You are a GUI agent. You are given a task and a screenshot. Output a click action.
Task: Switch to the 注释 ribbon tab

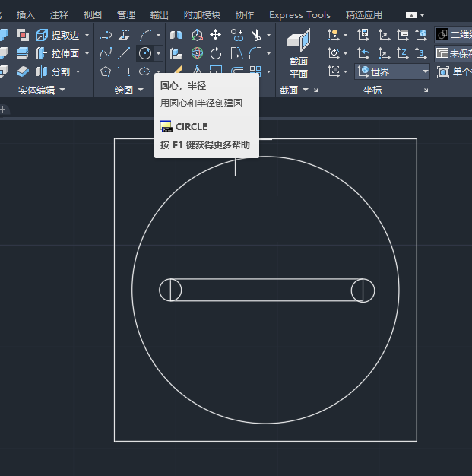click(x=59, y=15)
